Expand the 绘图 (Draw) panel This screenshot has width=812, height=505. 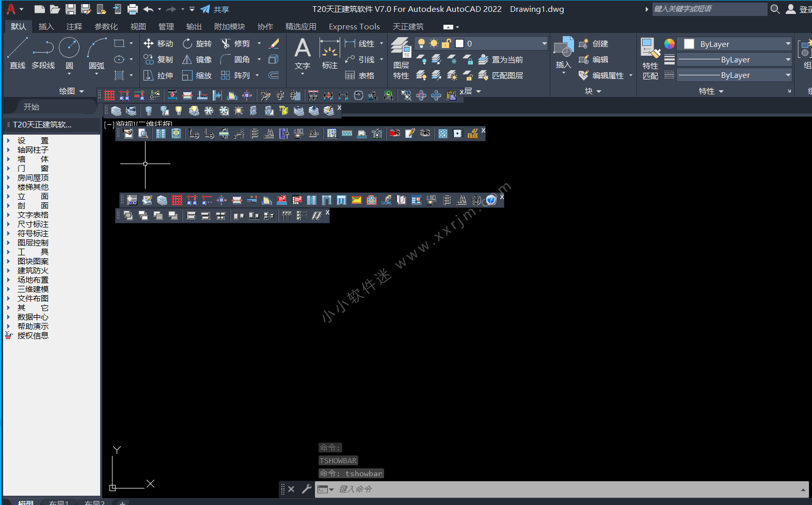[71, 91]
